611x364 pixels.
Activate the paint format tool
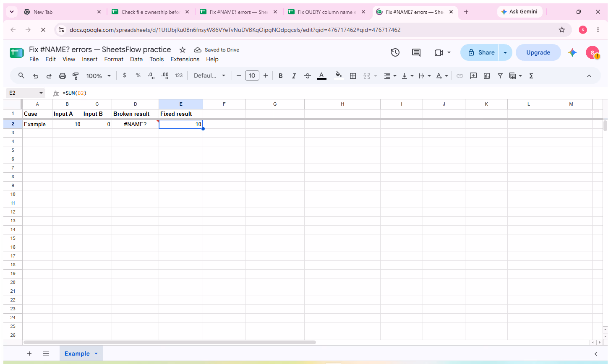[x=76, y=76]
